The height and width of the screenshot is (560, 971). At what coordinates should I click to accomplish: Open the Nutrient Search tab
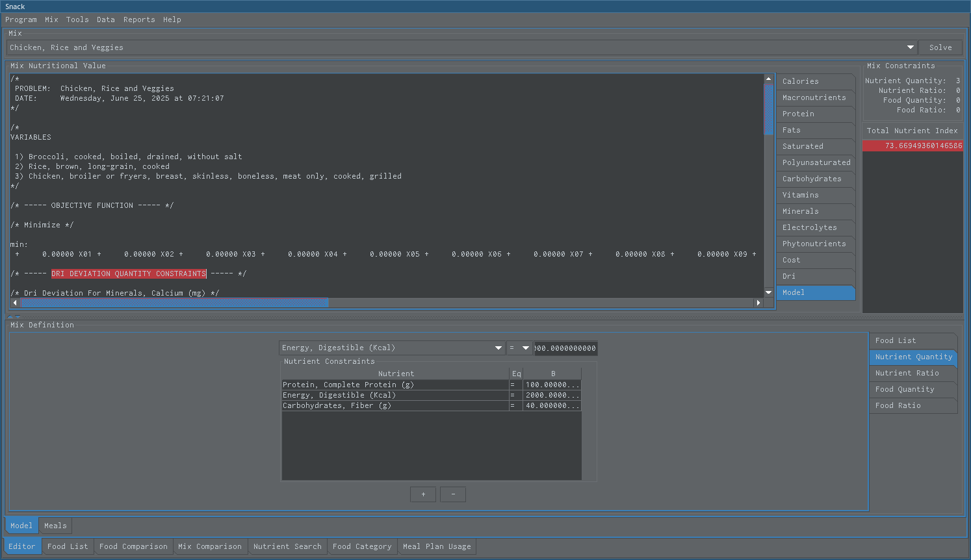(x=287, y=546)
